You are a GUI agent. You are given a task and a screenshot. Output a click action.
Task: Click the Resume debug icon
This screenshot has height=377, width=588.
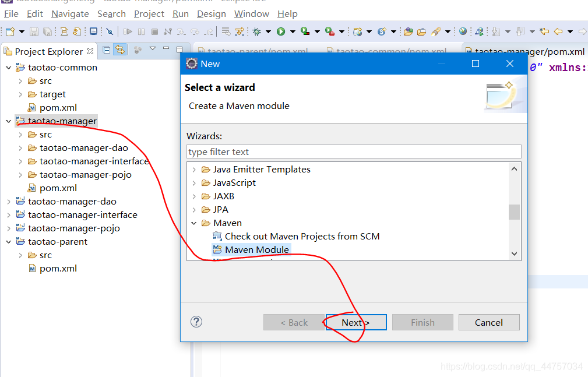tap(128, 31)
